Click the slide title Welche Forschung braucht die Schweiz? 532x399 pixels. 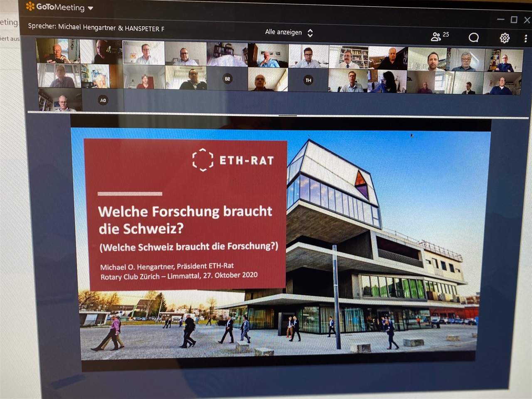click(185, 219)
